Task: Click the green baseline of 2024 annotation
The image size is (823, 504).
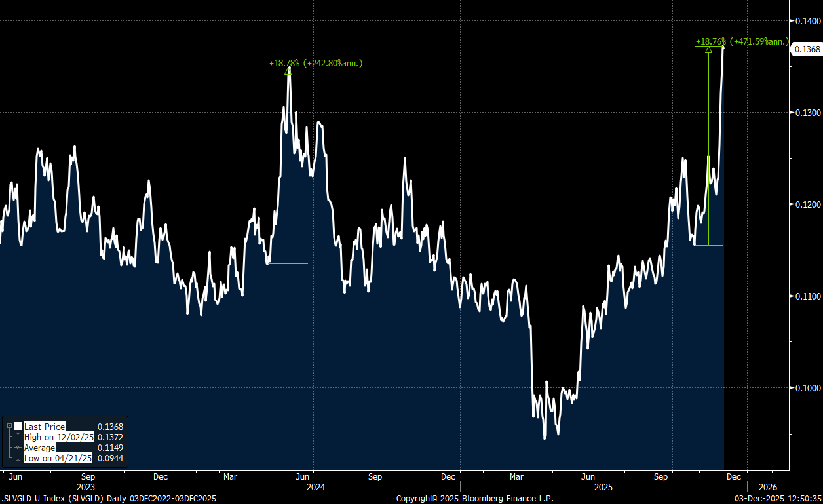Action: (x=288, y=263)
